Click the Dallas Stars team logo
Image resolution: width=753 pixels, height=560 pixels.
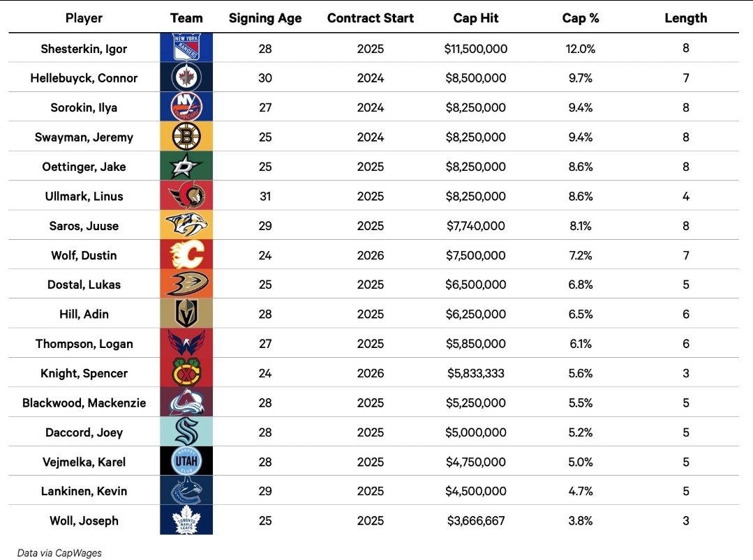(x=186, y=167)
